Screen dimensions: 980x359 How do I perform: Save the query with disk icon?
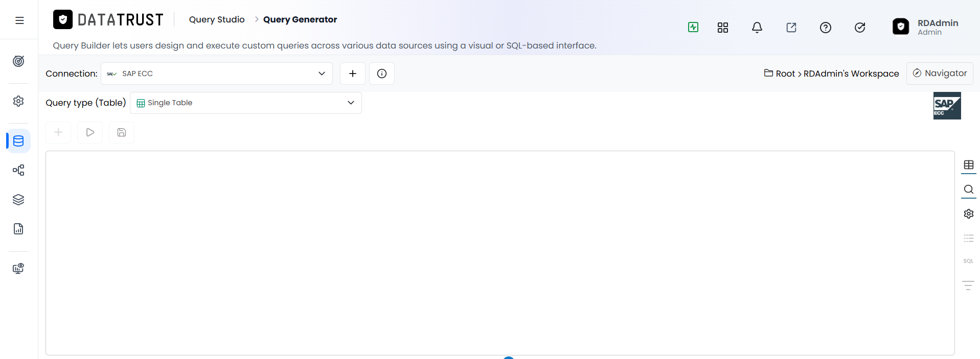[x=122, y=132]
